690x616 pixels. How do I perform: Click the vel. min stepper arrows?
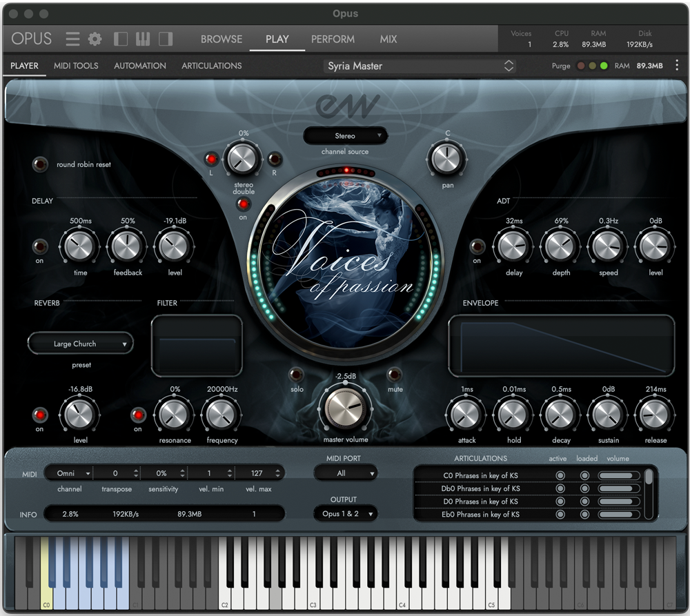[230, 473]
